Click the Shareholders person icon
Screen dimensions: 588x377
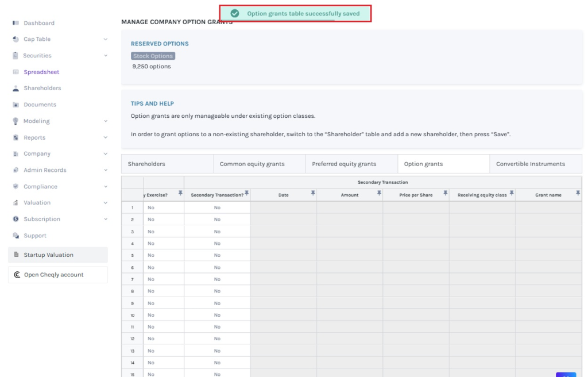[16, 89]
